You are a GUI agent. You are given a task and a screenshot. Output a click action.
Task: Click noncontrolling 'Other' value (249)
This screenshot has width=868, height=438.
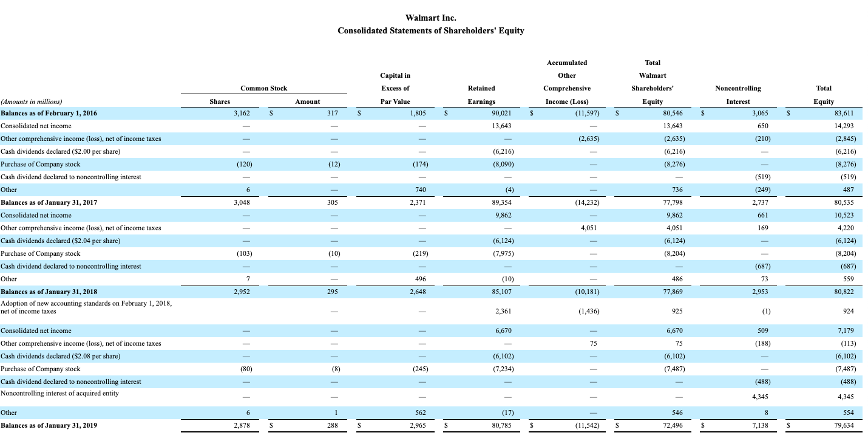click(763, 190)
